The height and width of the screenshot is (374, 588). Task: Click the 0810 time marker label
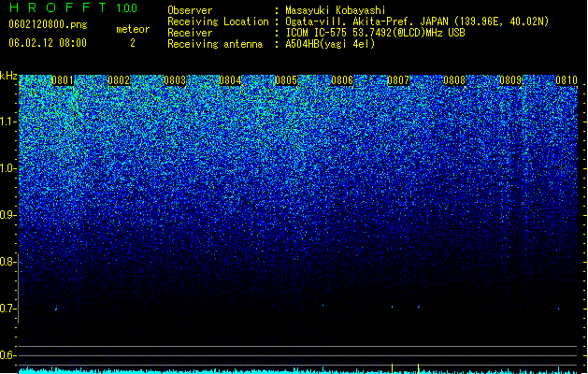(566, 80)
